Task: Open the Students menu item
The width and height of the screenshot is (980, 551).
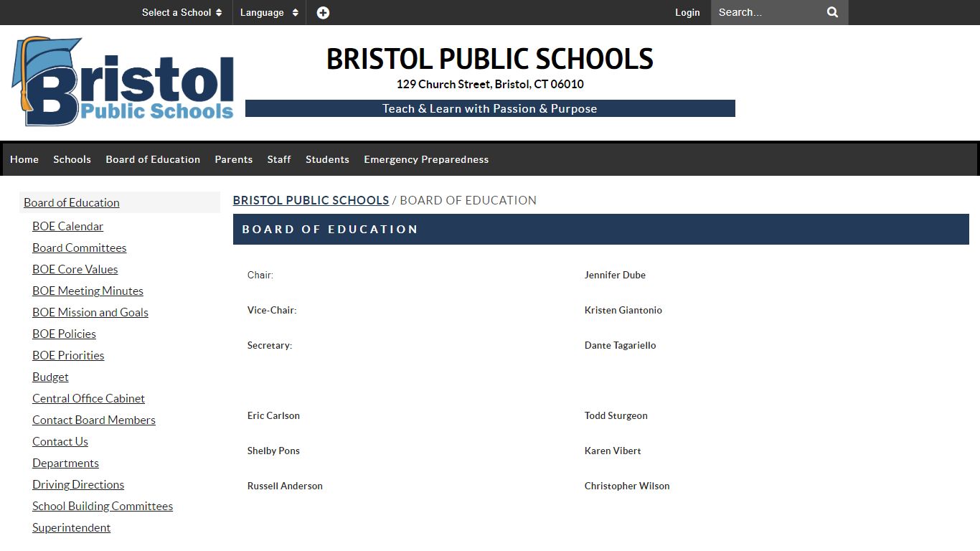Action: [327, 159]
